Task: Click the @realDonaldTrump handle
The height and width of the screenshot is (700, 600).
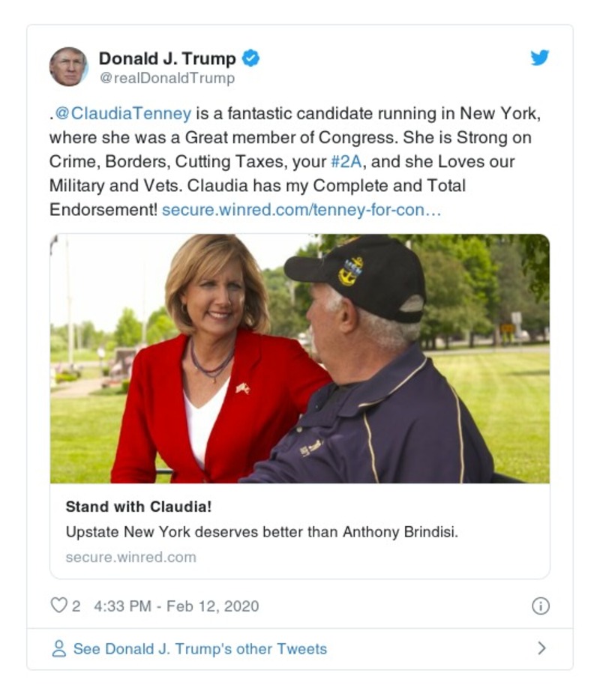Action: tap(166, 75)
